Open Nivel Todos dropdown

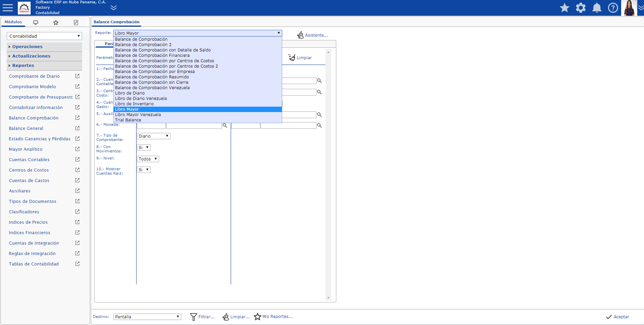[x=148, y=159]
